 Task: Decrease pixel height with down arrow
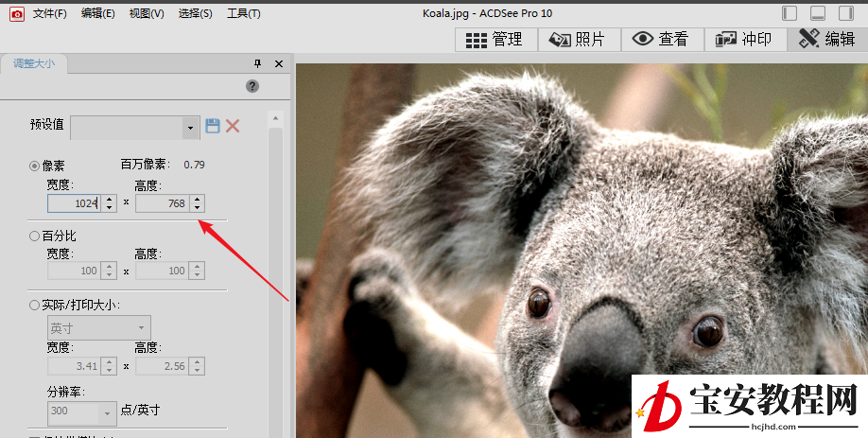tap(197, 208)
